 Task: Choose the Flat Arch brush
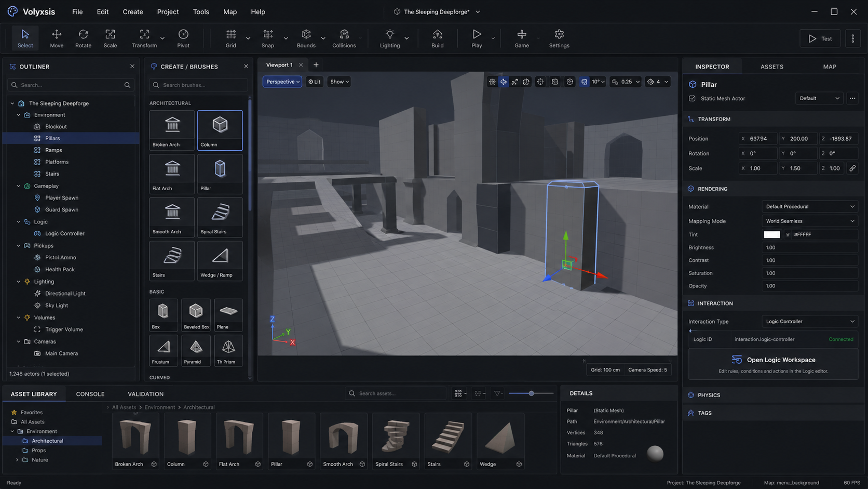point(172,174)
